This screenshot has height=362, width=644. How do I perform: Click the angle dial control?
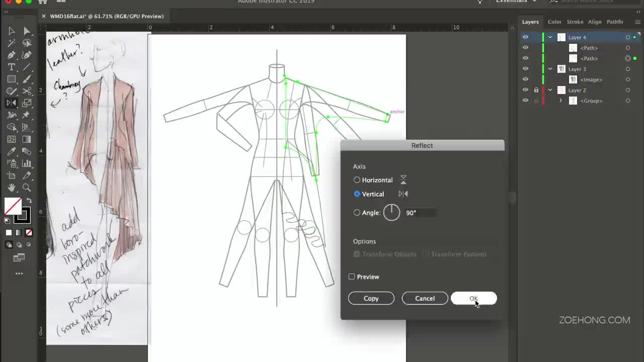pos(391,213)
